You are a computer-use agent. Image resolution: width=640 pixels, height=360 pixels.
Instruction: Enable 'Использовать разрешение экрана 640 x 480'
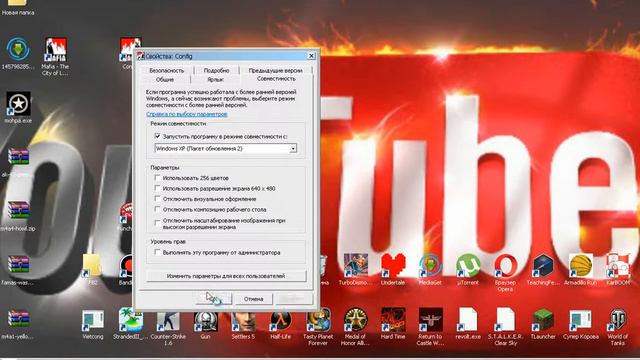[158, 188]
